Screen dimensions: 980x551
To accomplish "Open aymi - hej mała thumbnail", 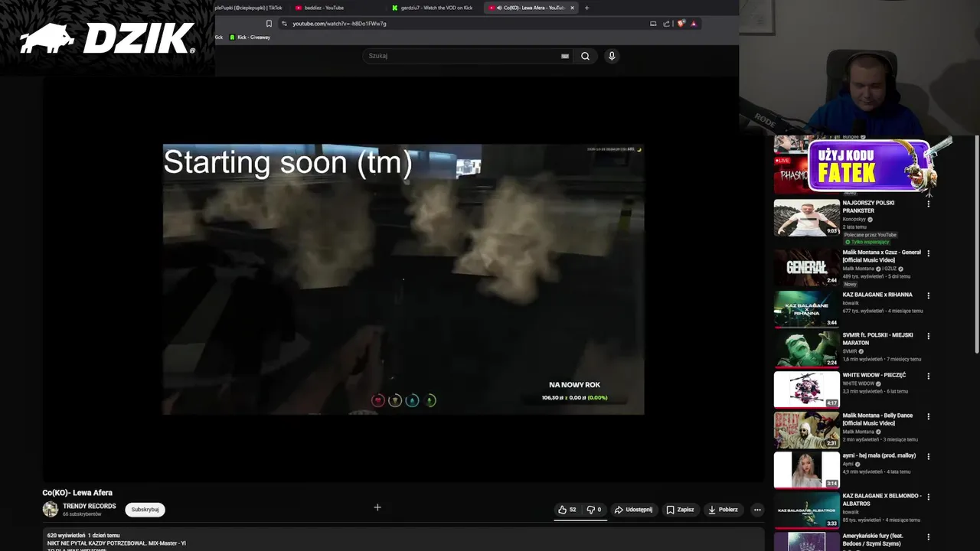I will pos(806,469).
